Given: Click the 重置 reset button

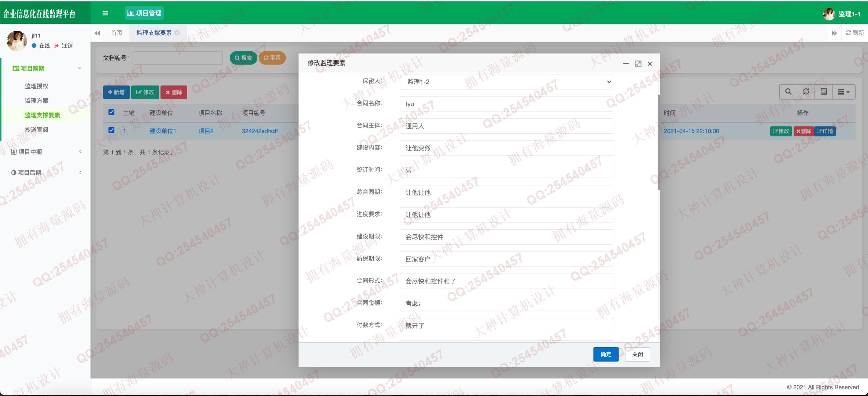Looking at the screenshot, I should [272, 58].
